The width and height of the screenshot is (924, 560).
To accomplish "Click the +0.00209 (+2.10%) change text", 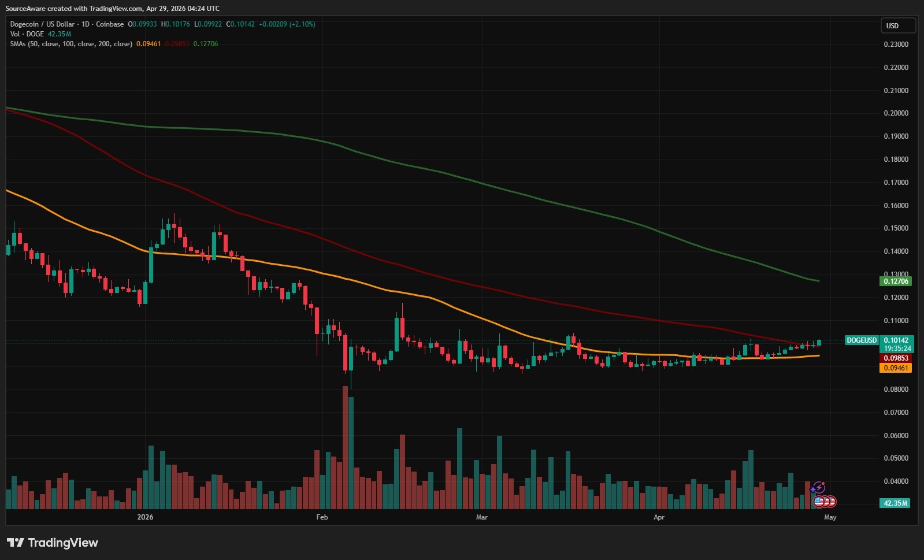I will (x=287, y=24).
